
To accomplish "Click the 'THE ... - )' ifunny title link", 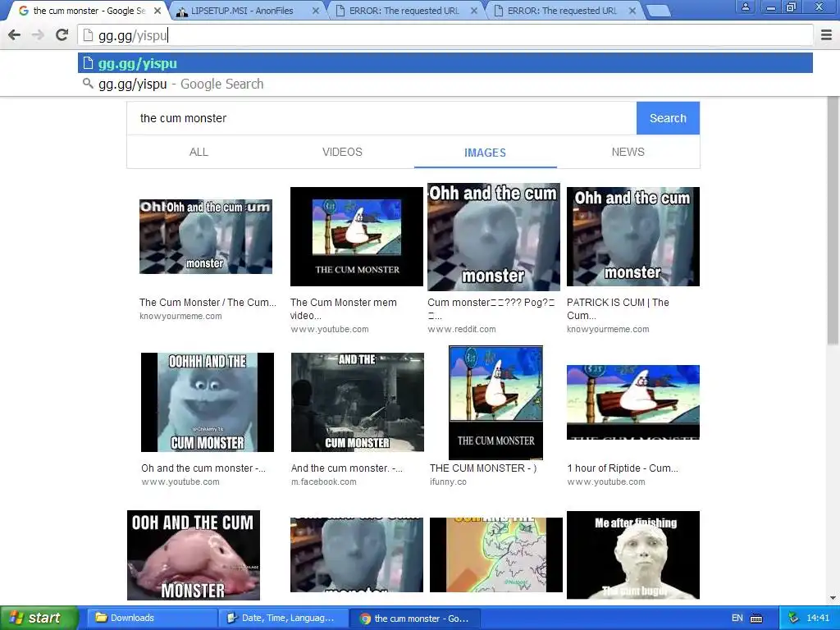I will pyautogui.click(x=483, y=468).
